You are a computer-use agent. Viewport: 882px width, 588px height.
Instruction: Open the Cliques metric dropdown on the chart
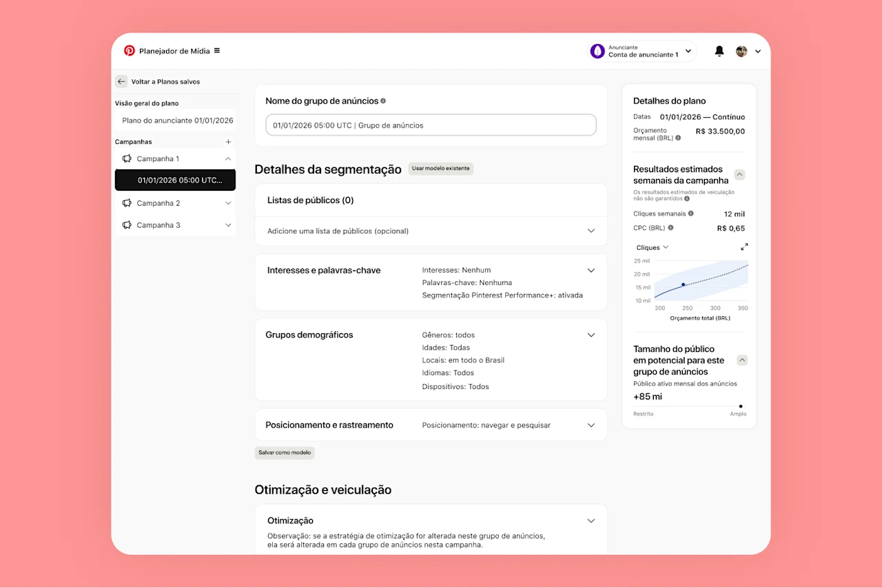pyautogui.click(x=651, y=246)
